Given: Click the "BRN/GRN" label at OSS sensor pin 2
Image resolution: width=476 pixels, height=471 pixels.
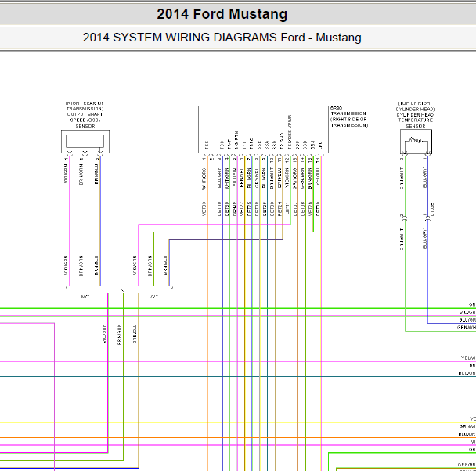Looking at the screenshot, I should click(81, 174).
